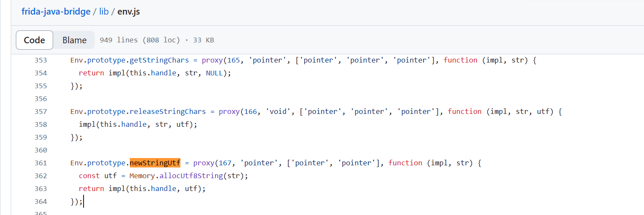Click the highlighted newStringUtf search match
644x215 pixels.
(155, 163)
